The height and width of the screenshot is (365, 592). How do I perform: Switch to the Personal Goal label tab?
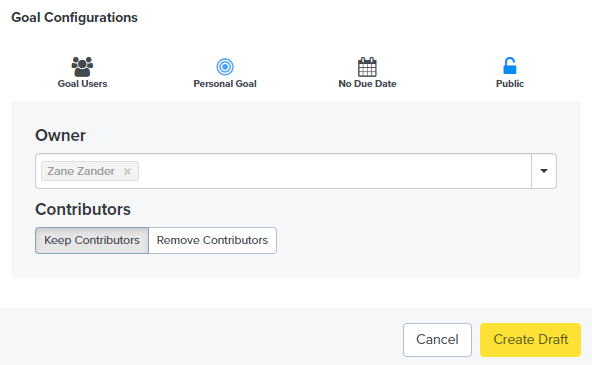225,84
